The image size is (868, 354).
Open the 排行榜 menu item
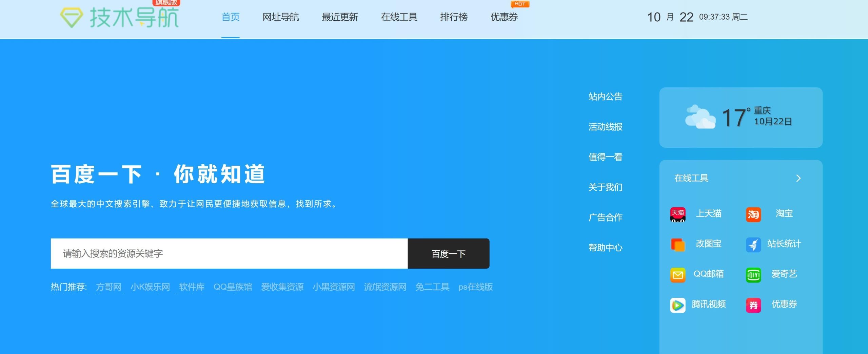[453, 17]
